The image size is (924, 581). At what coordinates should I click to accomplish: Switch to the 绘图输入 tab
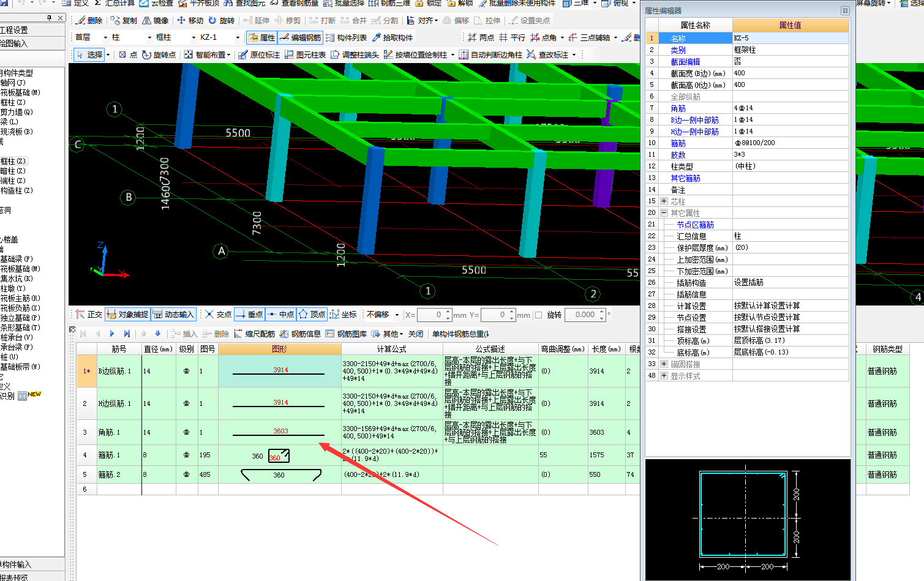[32, 43]
